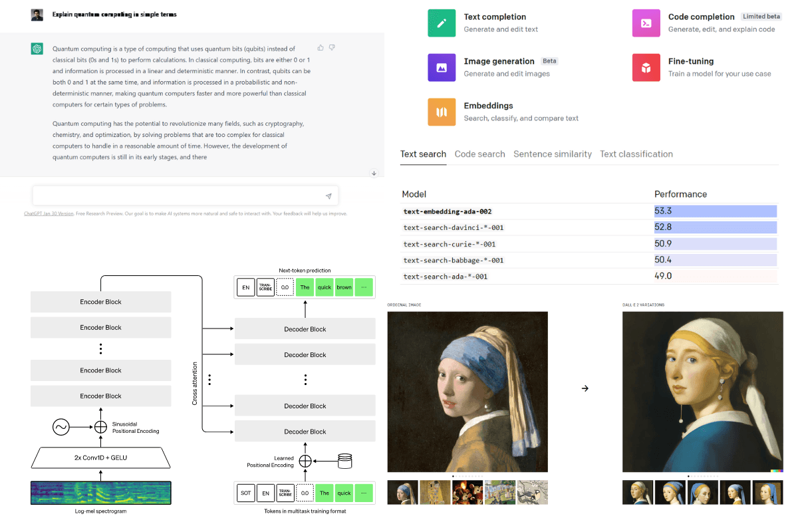
Task: Click the green 'brown' token in next-token prediction
Action: (344, 287)
